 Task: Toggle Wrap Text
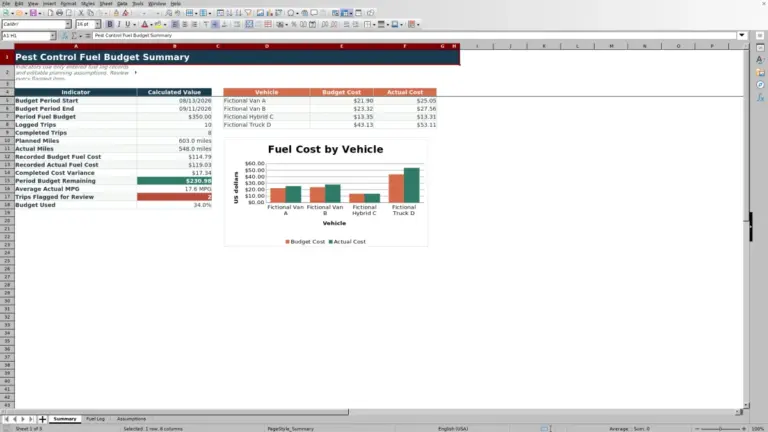coord(237,24)
